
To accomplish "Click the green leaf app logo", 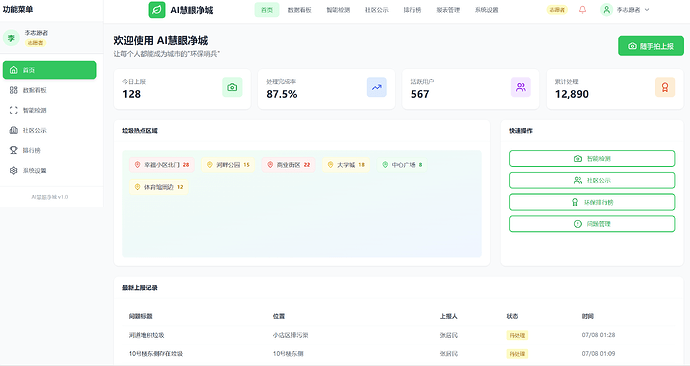I will point(157,10).
